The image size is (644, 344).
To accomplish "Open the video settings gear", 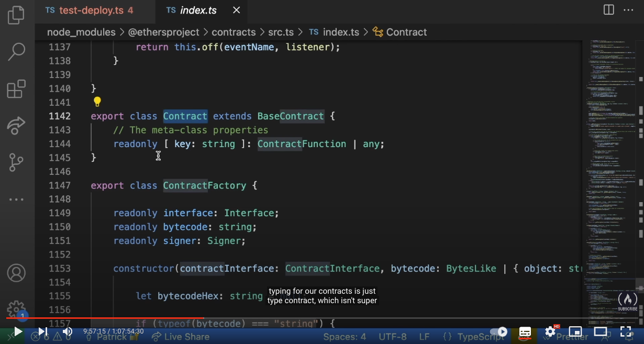I will [x=550, y=331].
